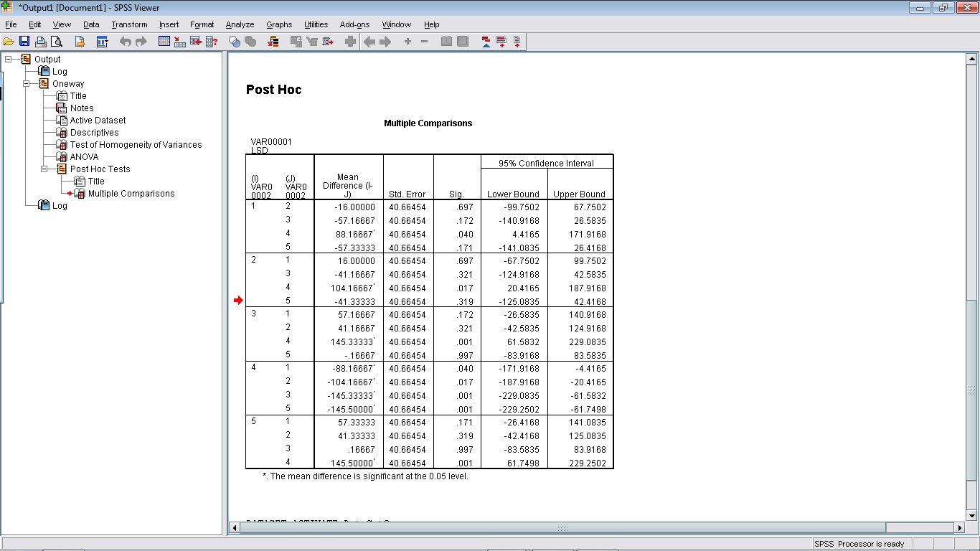This screenshot has width=980, height=551.
Task: Open the Add-ons menu
Action: (x=354, y=24)
